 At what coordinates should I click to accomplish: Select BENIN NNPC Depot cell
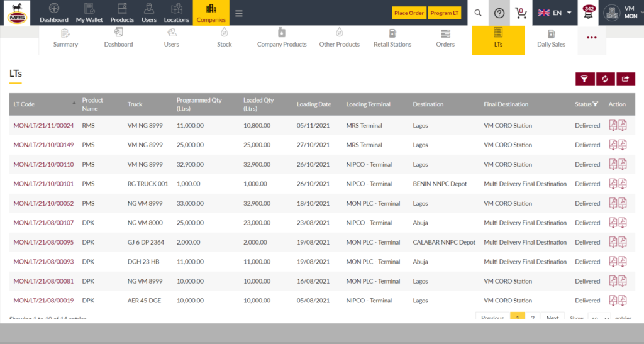pos(440,184)
